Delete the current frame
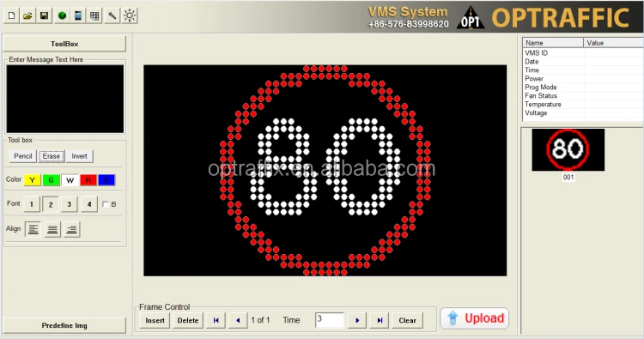The image size is (644, 339). 188,320
